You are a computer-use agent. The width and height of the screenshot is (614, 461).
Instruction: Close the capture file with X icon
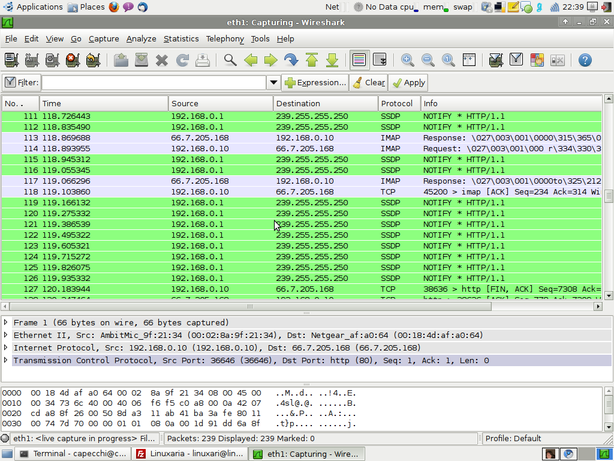pos(162,60)
